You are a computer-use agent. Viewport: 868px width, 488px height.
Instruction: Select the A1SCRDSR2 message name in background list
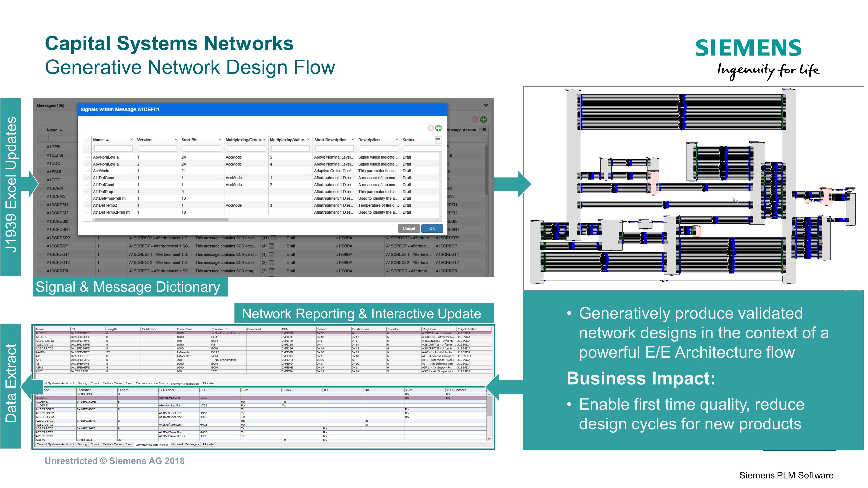pos(58,238)
